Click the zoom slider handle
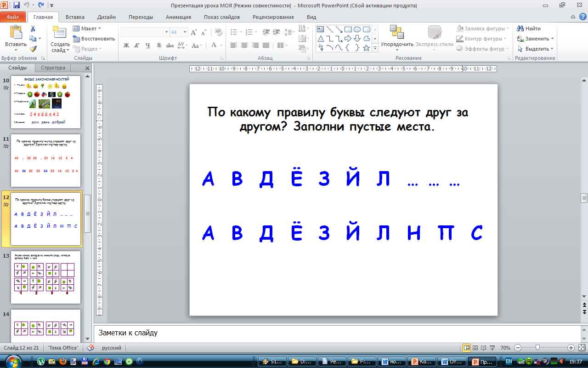Screen dimensions: 588x368 (x=537, y=348)
